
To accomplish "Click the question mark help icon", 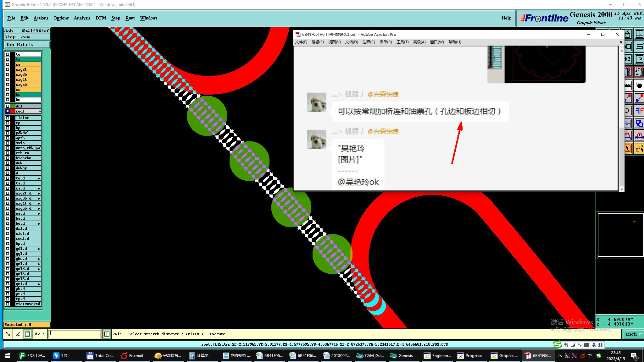I will click(x=639, y=59).
